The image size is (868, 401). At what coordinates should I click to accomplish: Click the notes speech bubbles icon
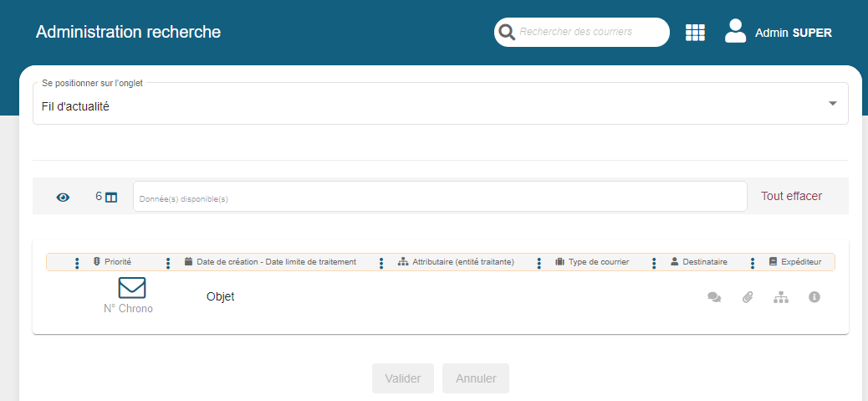(714, 297)
